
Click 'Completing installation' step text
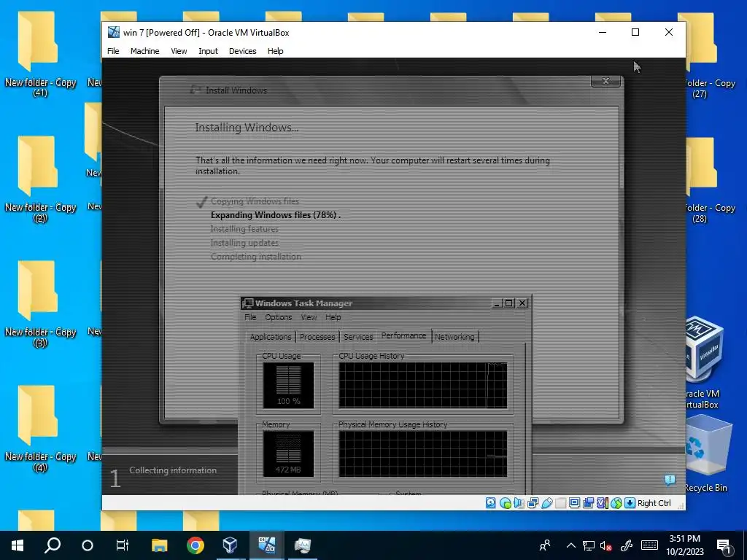tap(256, 257)
